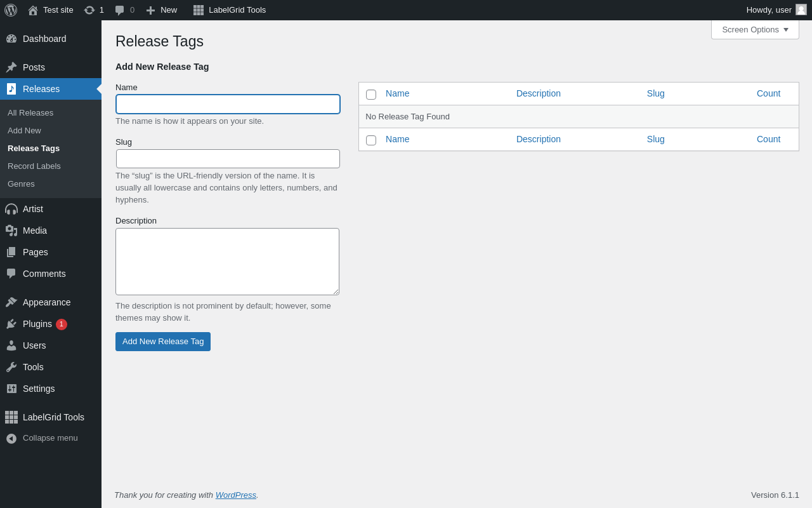Expand the Screen Options panel
Image resolution: width=812 pixels, height=508 pixels.
click(755, 29)
